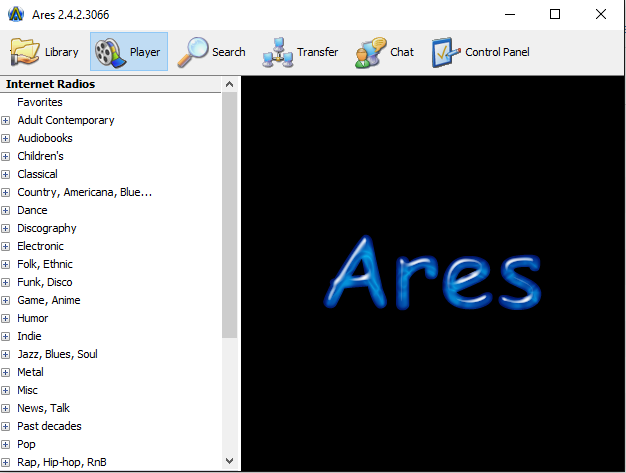626x473 pixels.
Task: Select the Game, Anime text row
Action: [49, 300]
